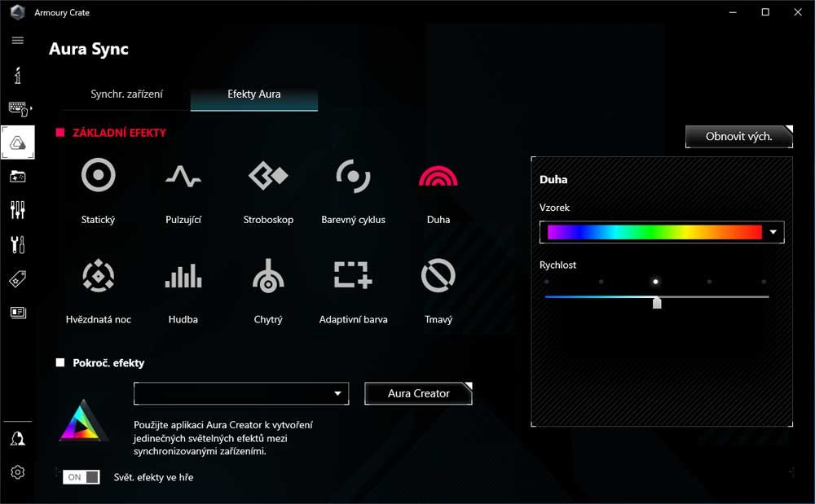
Task: Open the Devices keyboard-mouse sidebar icon
Action: (20, 109)
